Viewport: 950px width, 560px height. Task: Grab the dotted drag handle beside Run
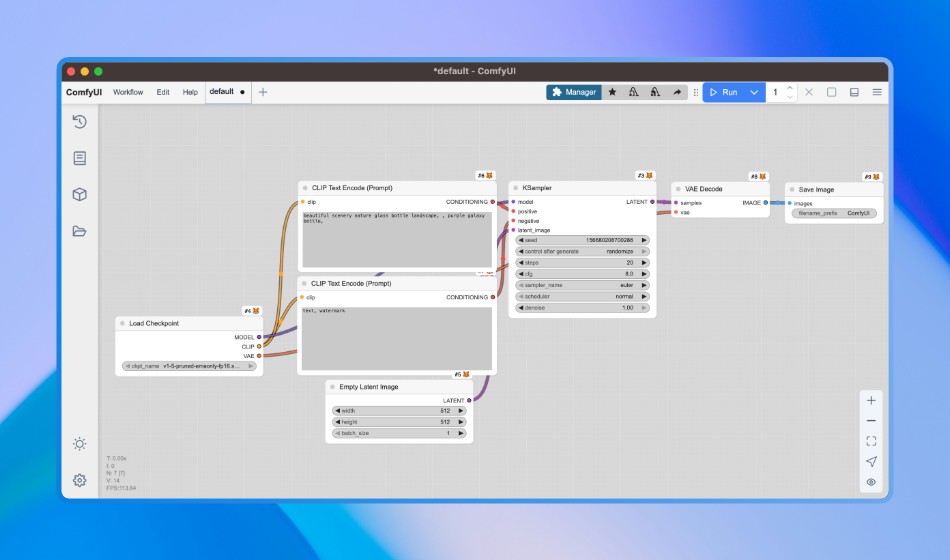(696, 92)
